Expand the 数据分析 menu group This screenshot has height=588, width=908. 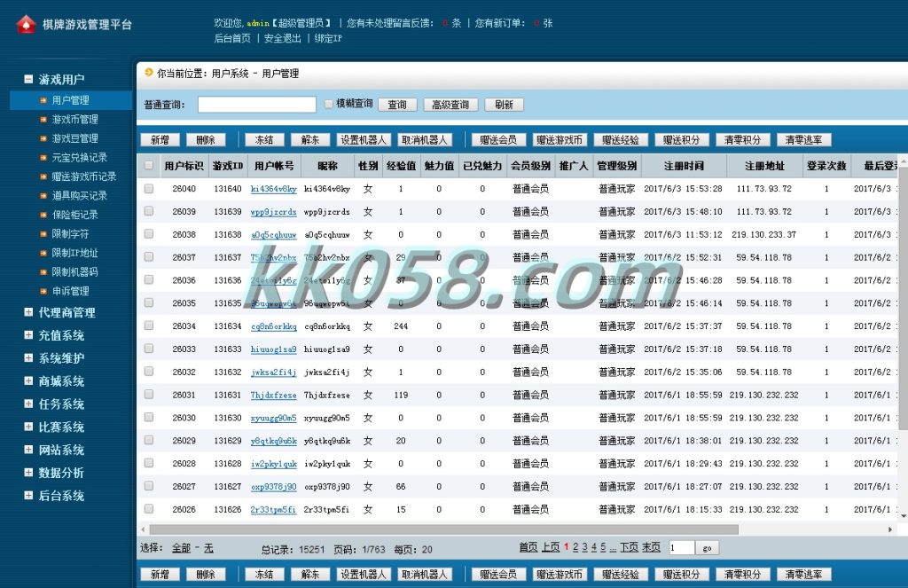tap(28, 473)
